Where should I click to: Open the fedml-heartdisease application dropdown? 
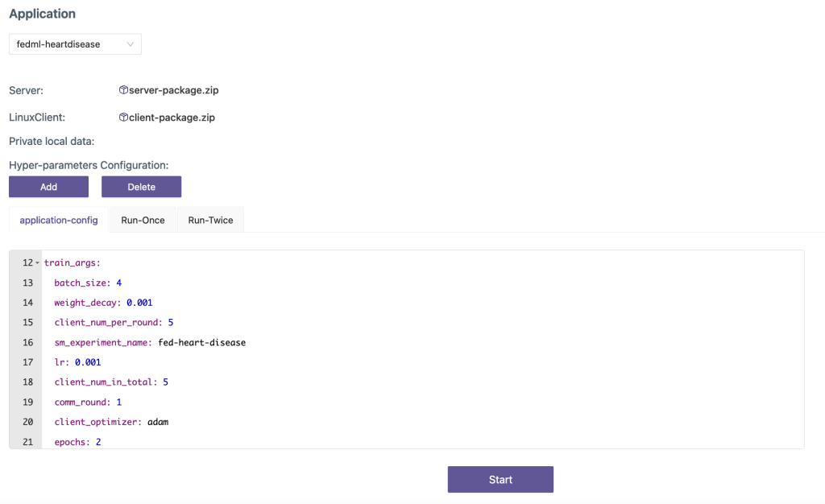tap(75, 44)
